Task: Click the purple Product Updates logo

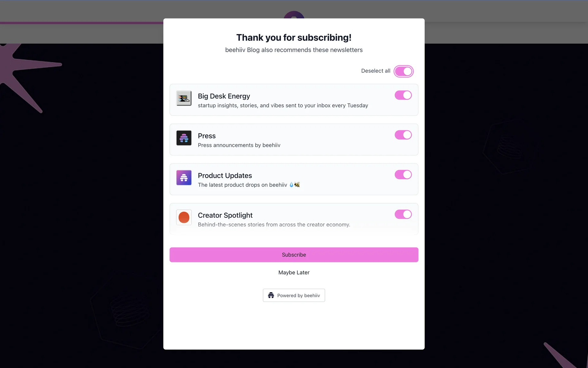Action: [x=184, y=178]
